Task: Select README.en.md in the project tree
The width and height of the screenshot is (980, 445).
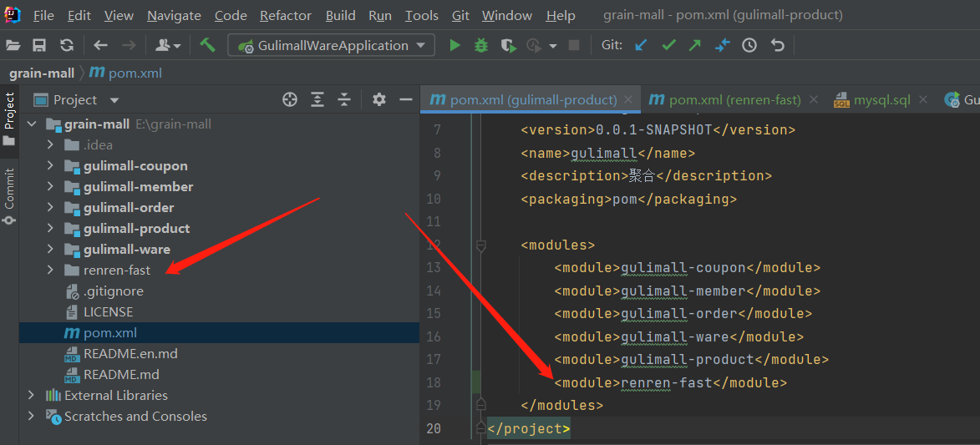Action: click(x=130, y=354)
